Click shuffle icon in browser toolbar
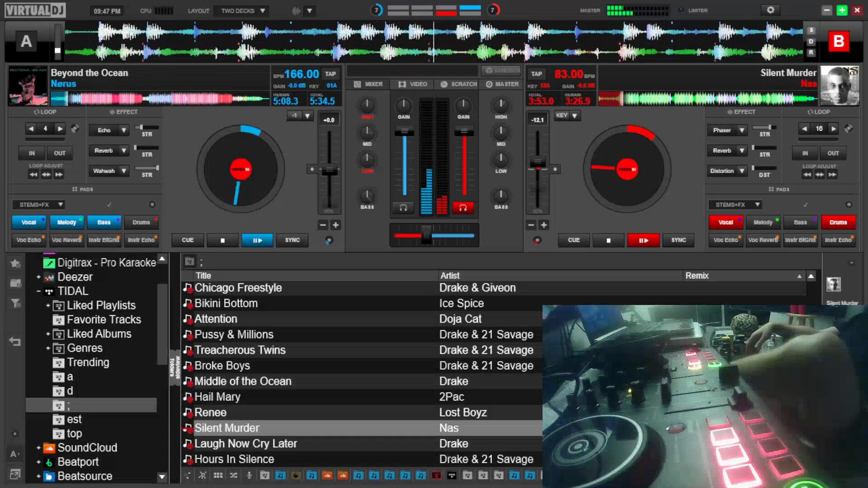The height and width of the screenshot is (488, 868). click(233, 475)
